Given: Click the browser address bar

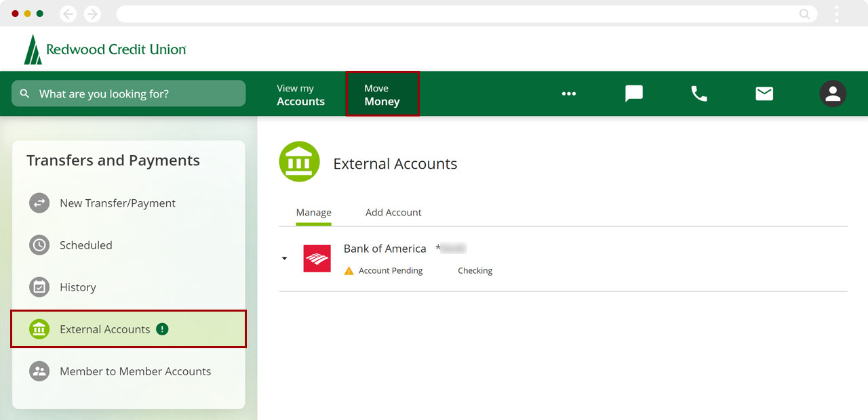Looking at the screenshot, I should coord(467,14).
